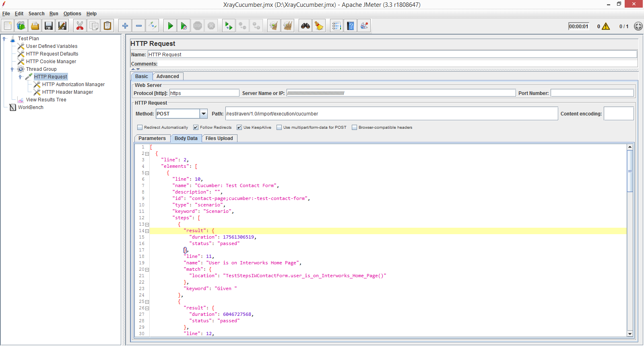Select View Results Tree node

(46, 100)
